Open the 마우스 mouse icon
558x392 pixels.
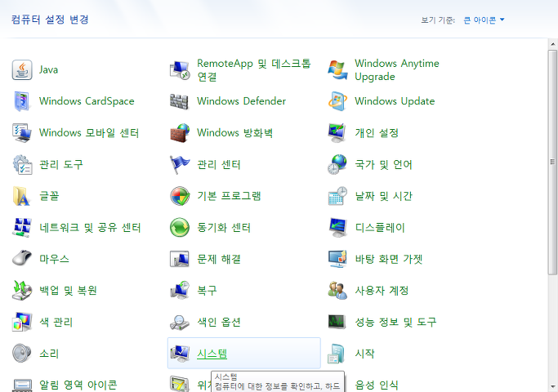click(x=22, y=259)
